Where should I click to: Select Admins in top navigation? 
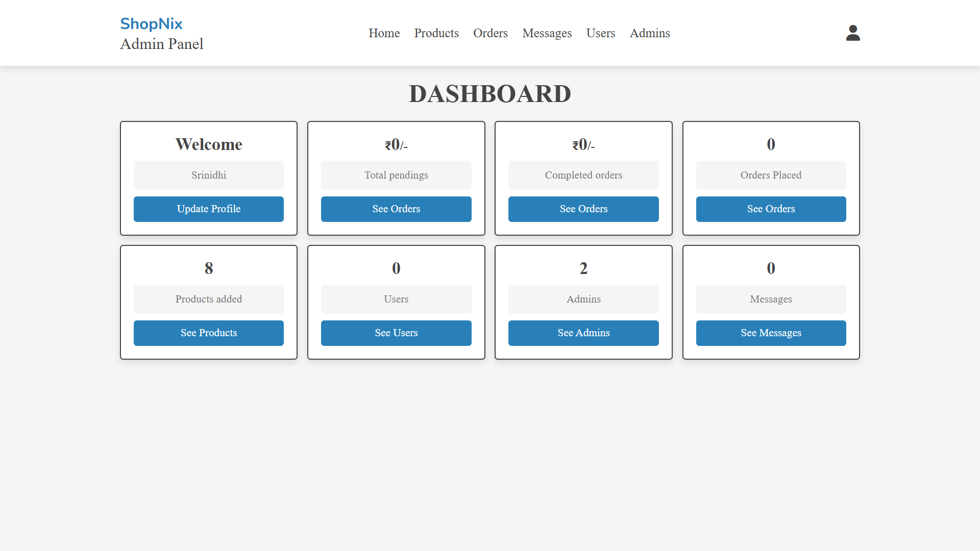tap(649, 33)
